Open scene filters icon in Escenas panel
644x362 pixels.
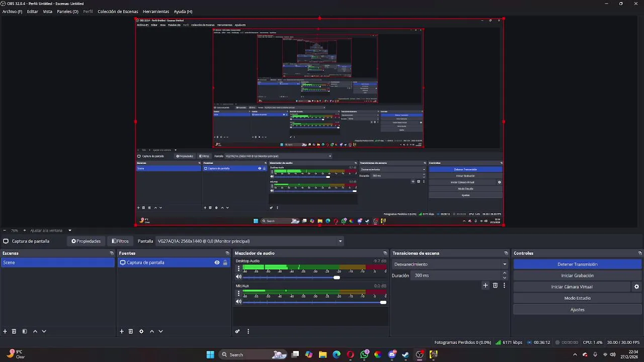click(x=24, y=331)
